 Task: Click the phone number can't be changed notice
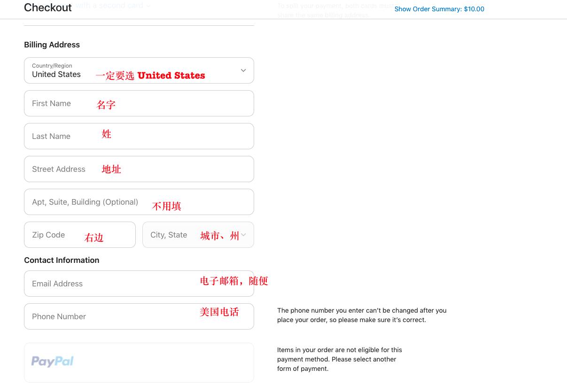click(x=362, y=315)
